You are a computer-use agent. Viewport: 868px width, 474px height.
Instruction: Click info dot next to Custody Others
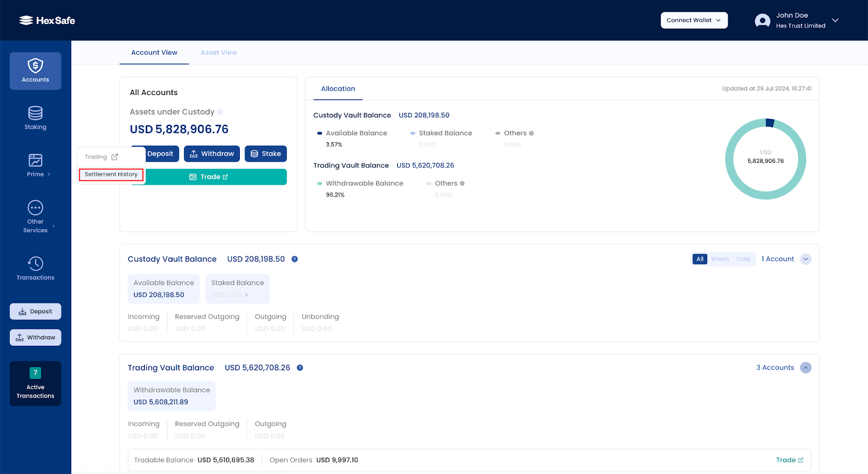click(531, 133)
